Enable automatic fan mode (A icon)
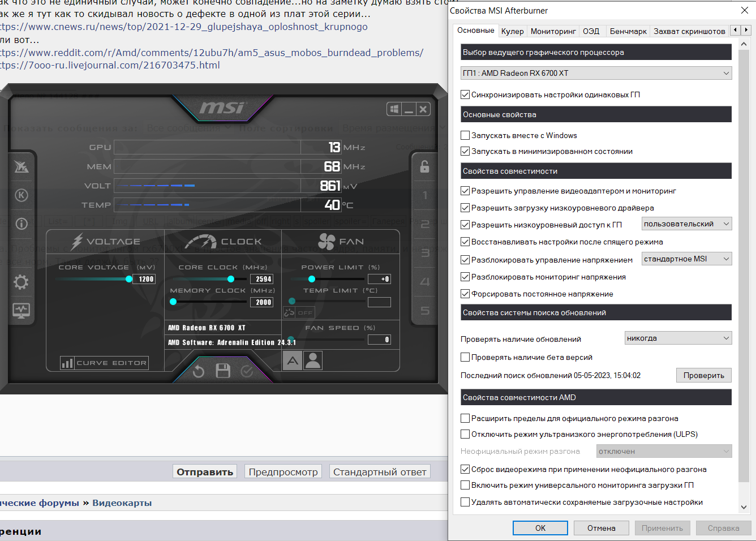This screenshot has width=756, height=541. (292, 360)
